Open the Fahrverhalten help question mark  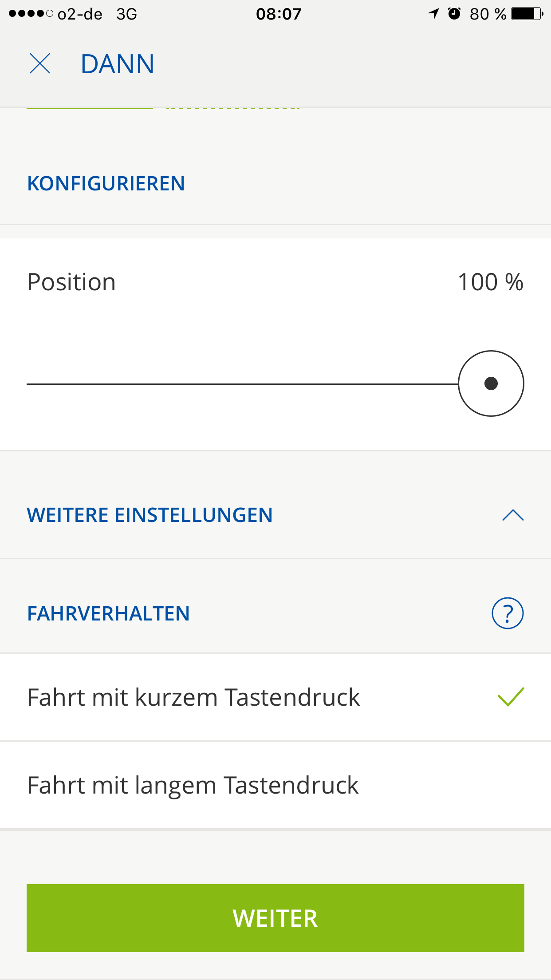tap(508, 613)
